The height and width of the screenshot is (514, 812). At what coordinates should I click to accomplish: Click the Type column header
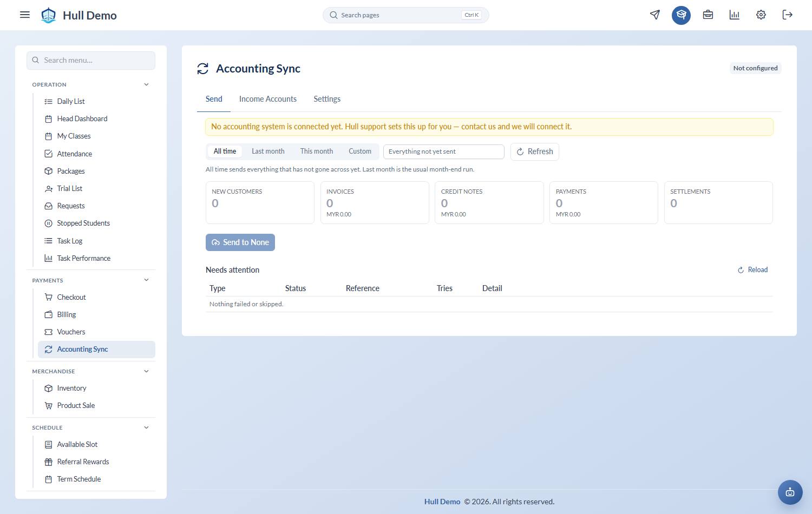tap(218, 288)
